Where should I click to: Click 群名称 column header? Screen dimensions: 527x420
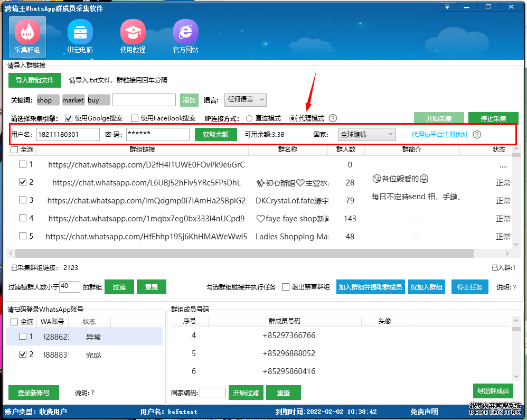(288, 150)
